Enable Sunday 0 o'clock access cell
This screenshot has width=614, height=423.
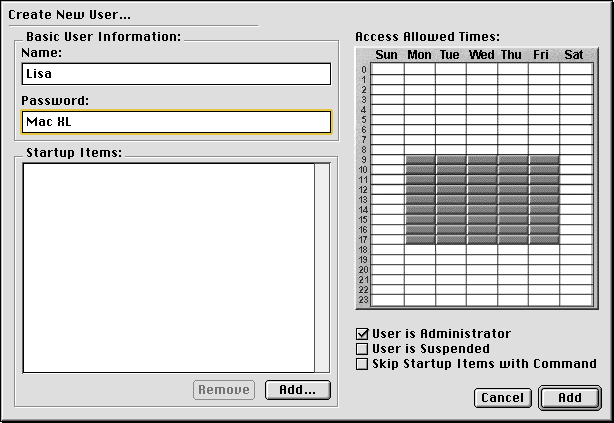click(x=388, y=69)
